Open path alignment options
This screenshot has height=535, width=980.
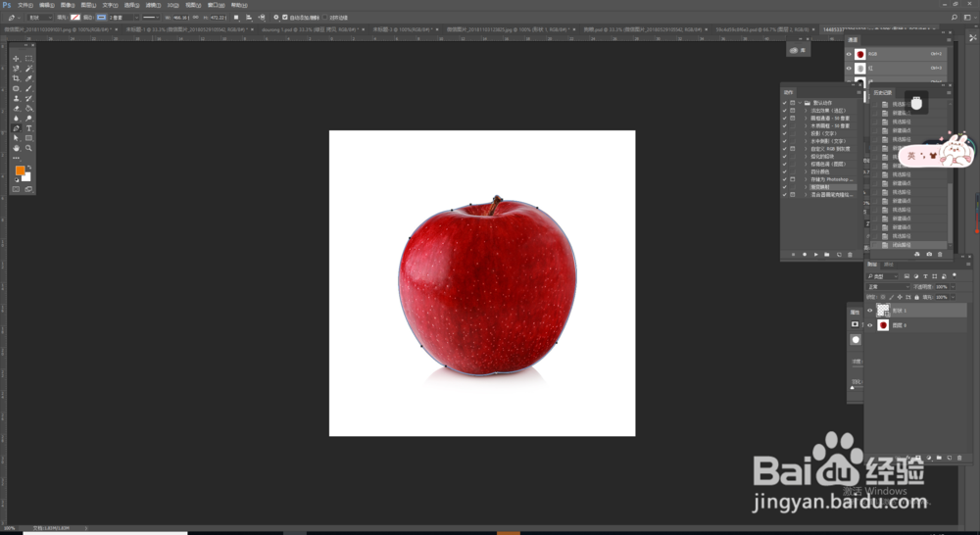click(249, 18)
